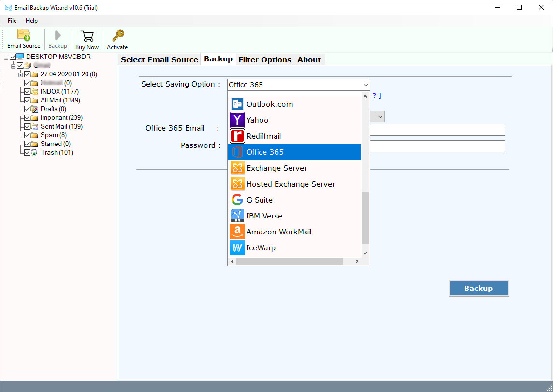Open the Buy Now shopping cart icon
553x392 pixels.
(87, 36)
